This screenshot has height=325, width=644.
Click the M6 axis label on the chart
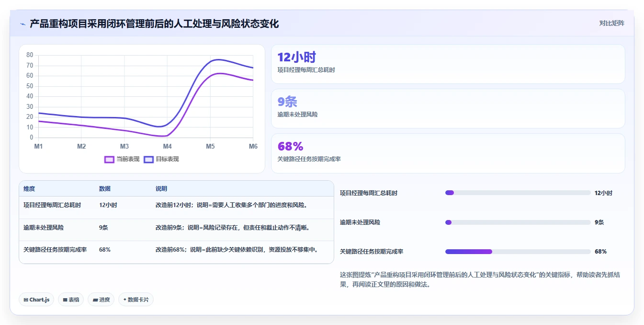tap(253, 146)
